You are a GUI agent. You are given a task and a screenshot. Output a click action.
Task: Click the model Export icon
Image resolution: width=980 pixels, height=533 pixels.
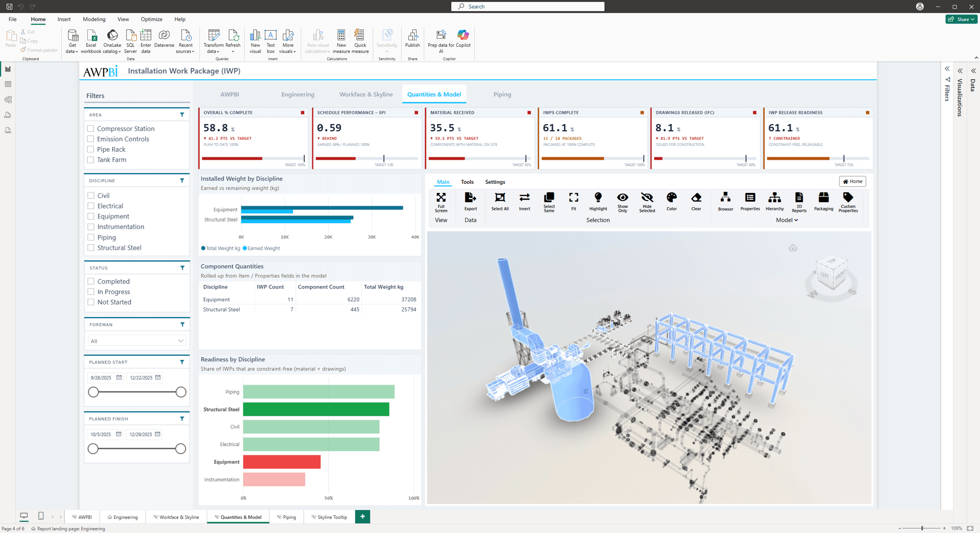coord(471,198)
